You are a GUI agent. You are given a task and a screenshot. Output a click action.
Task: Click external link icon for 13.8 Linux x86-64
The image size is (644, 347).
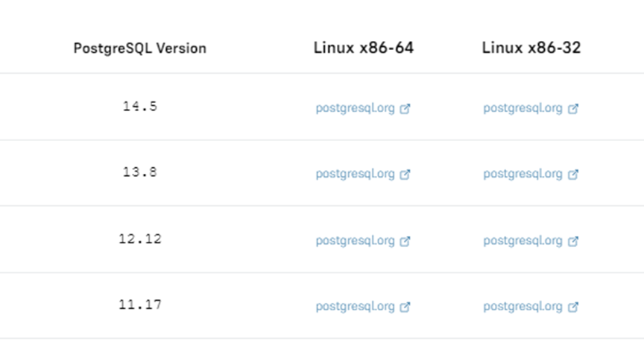[405, 175]
